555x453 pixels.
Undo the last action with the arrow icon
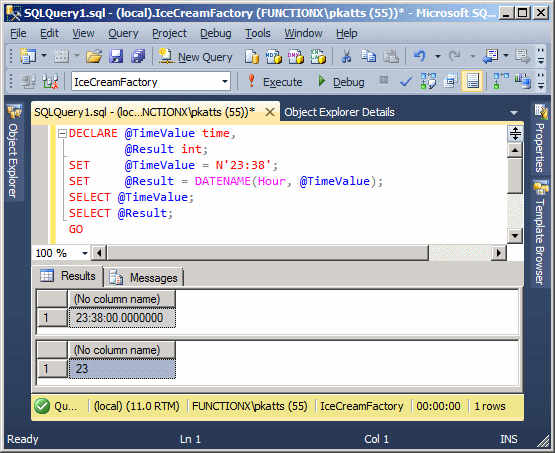pos(420,56)
